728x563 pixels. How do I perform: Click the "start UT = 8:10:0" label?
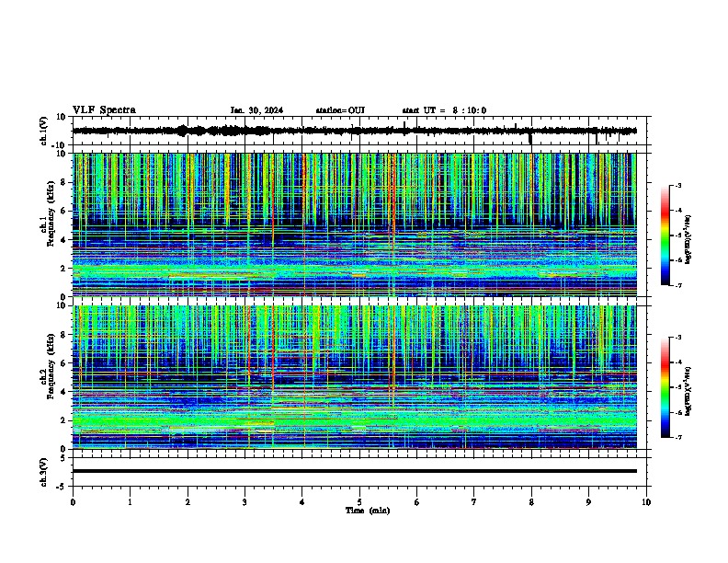[x=444, y=110]
